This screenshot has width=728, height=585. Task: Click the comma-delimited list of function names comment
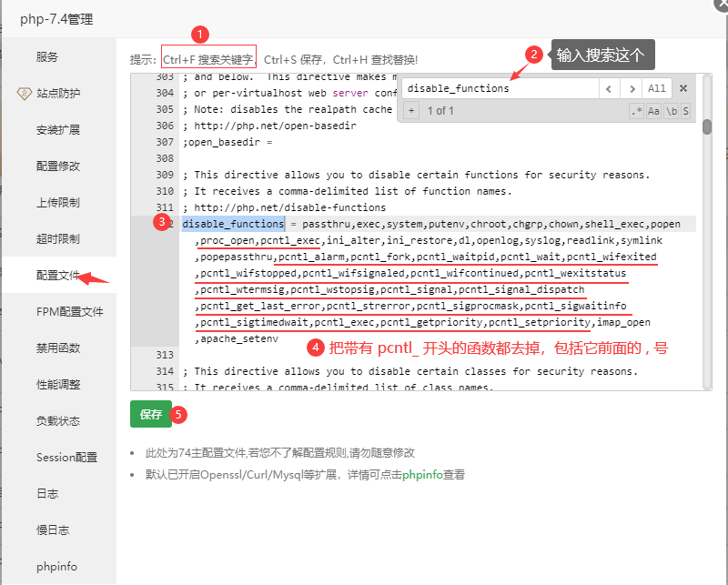348,191
